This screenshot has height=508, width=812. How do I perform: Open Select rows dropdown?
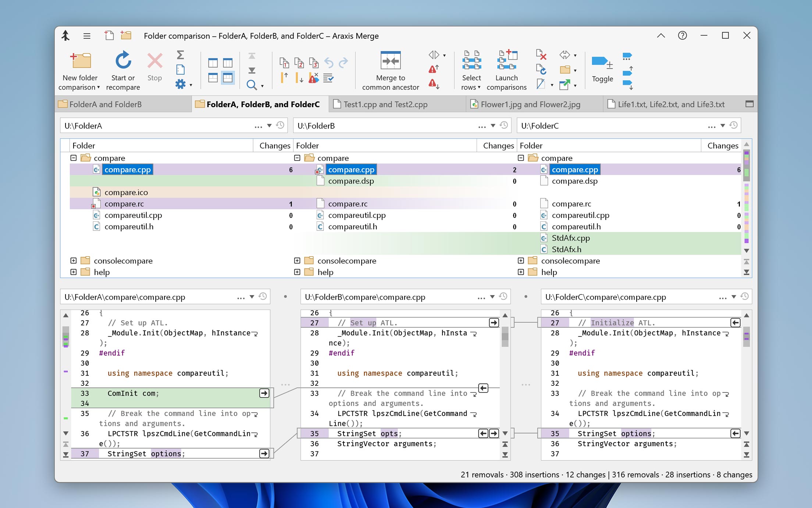point(471,71)
